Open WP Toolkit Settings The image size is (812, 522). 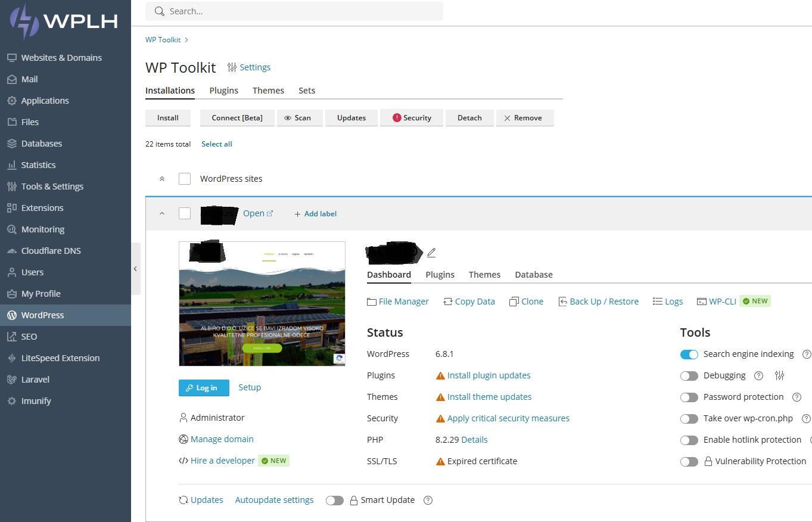click(249, 67)
